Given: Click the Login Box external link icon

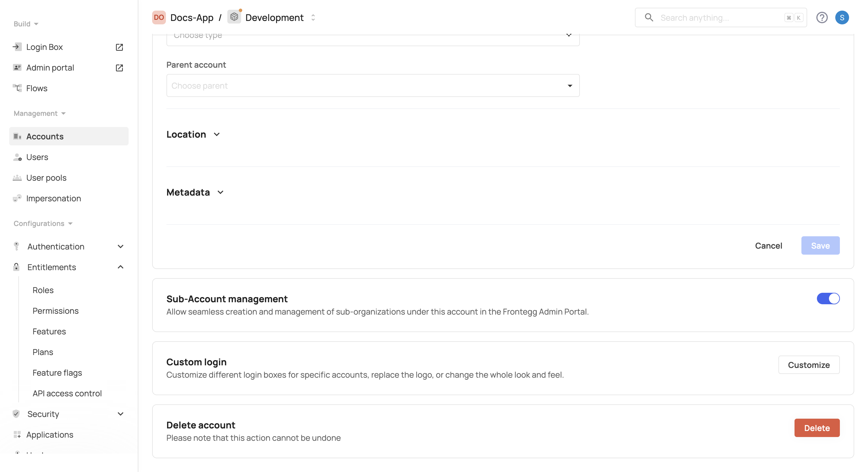Looking at the screenshot, I should click(x=119, y=47).
